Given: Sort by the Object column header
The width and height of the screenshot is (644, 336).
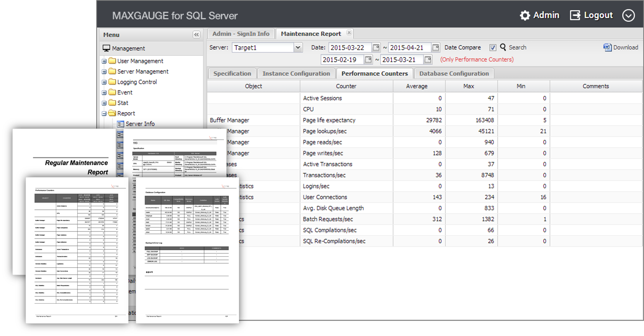Looking at the screenshot, I should (x=253, y=86).
